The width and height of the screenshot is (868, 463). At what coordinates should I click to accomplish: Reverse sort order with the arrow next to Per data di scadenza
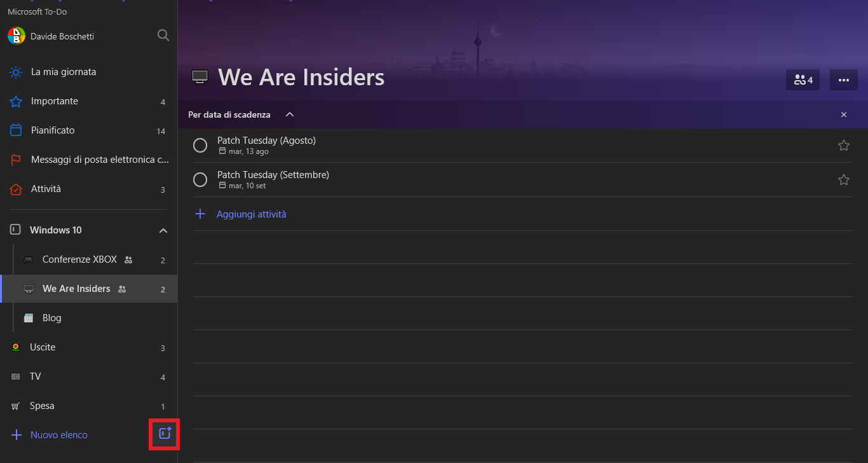tap(290, 114)
